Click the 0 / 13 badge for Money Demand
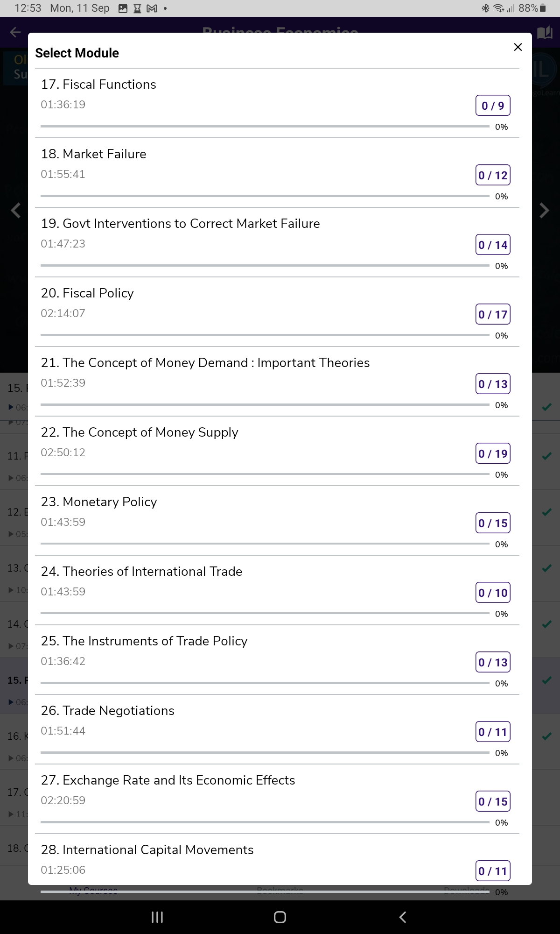 493,384
